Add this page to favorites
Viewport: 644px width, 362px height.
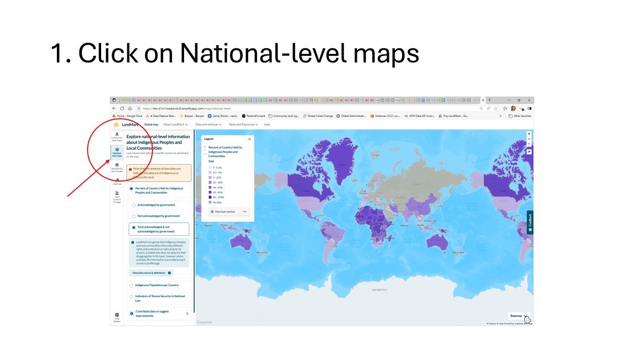[496, 108]
